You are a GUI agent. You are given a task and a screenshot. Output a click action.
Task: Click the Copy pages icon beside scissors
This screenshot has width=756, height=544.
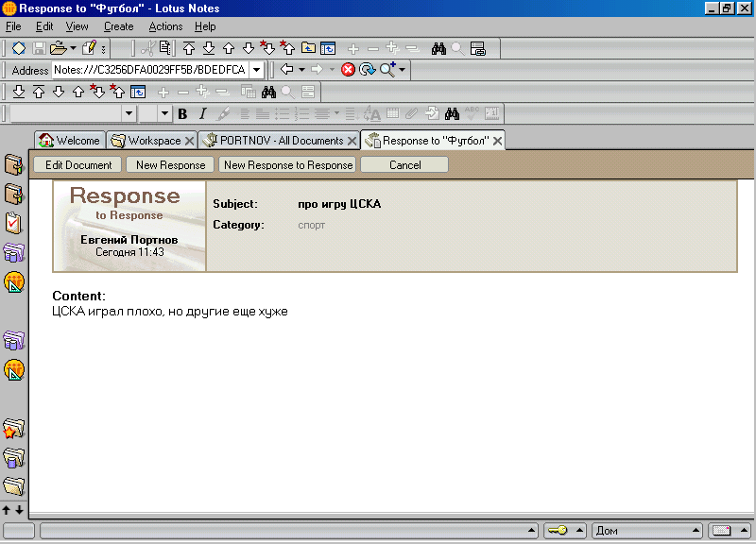[164, 48]
